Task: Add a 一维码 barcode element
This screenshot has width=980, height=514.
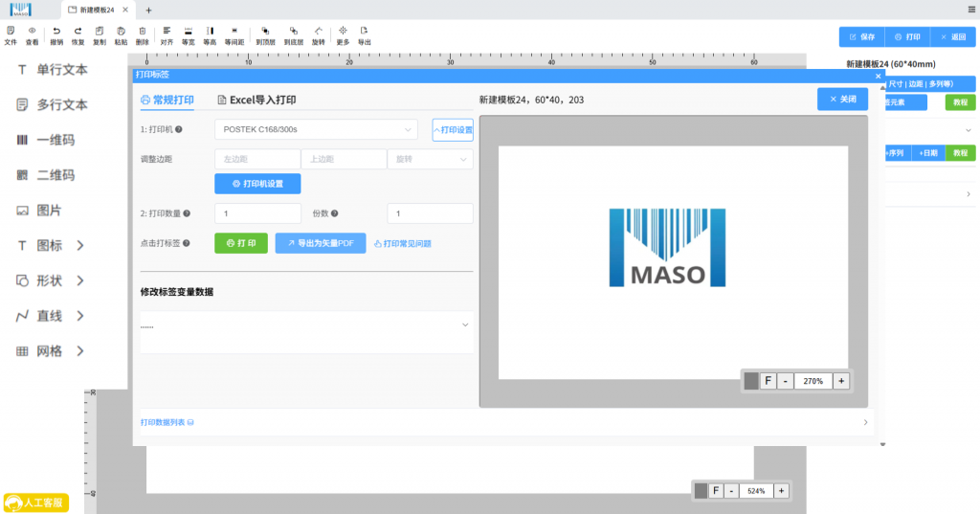Action: pos(46,140)
